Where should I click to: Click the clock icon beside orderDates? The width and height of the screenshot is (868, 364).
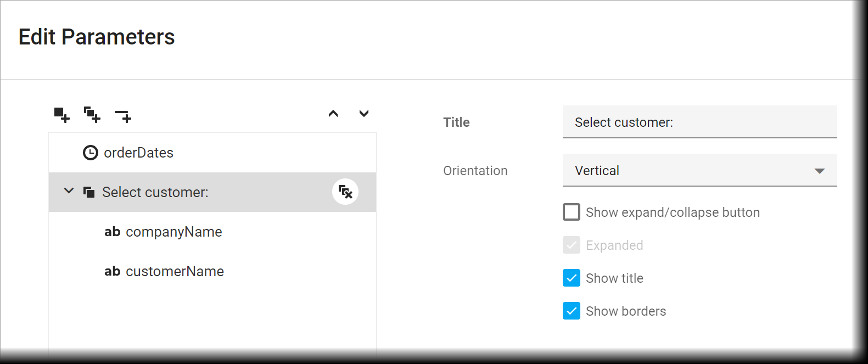coord(91,153)
